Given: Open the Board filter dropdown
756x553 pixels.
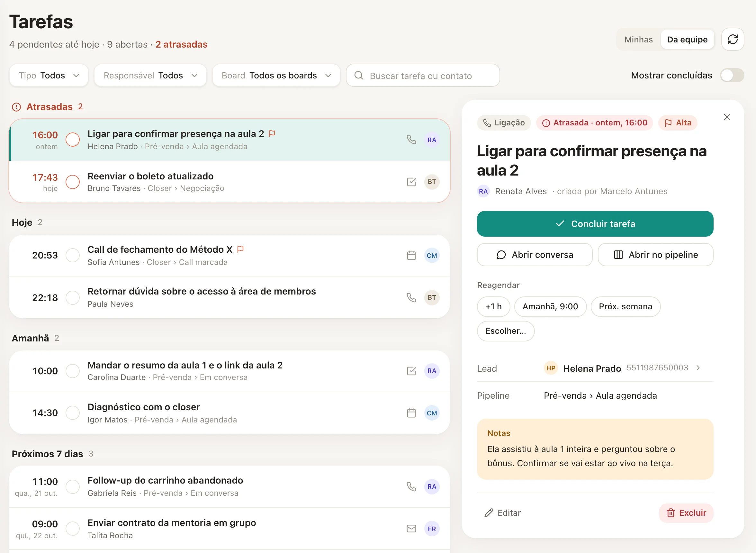Looking at the screenshot, I should pyautogui.click(x=276, y=75).
